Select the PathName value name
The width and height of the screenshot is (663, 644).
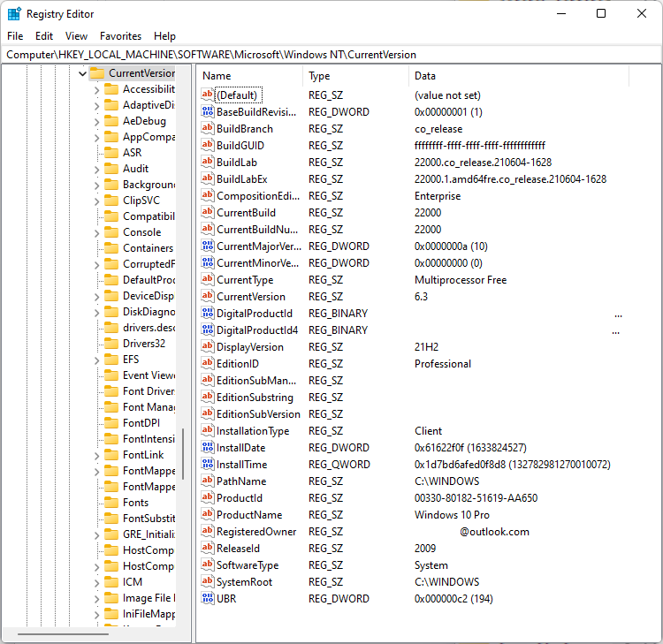pos(241,481)
